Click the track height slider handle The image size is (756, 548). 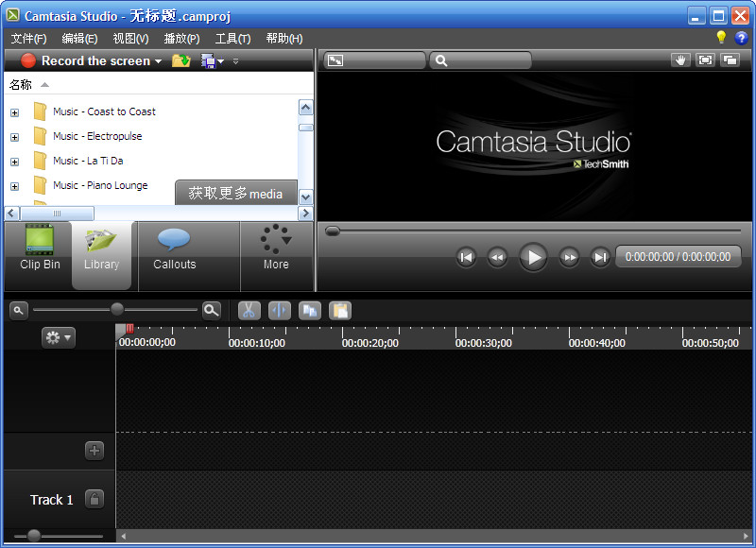click(34, 536)
